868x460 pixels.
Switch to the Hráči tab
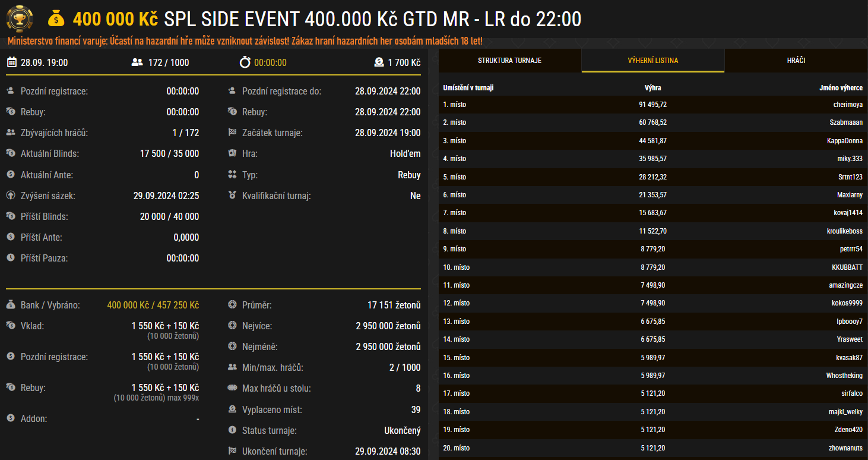[x=797, y=61]
